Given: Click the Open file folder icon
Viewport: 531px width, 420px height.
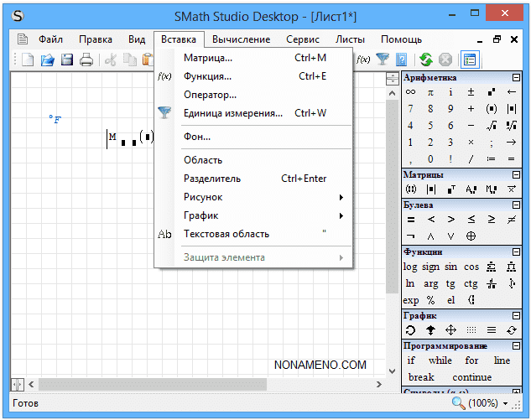Looking at the screenshot, I should (x=48, y=60).
